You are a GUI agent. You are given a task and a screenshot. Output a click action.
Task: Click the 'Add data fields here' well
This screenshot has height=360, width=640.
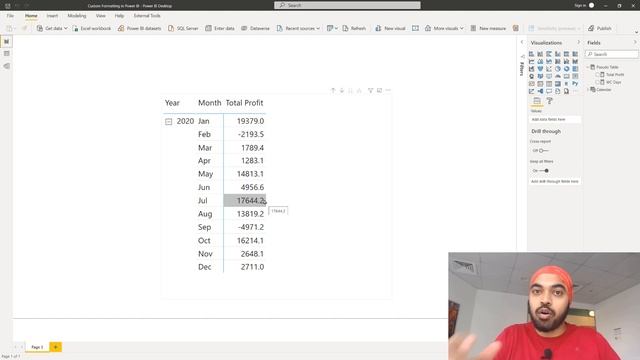[555, 119]
